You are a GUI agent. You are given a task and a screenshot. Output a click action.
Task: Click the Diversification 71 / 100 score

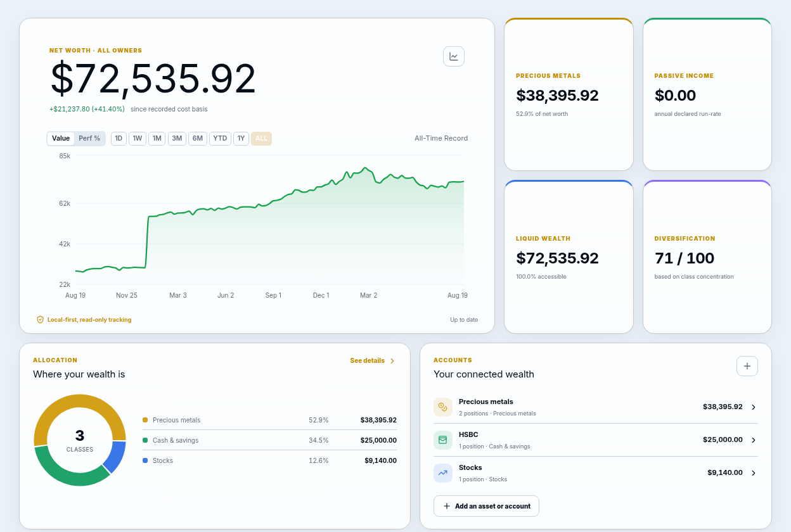[685, 258]
